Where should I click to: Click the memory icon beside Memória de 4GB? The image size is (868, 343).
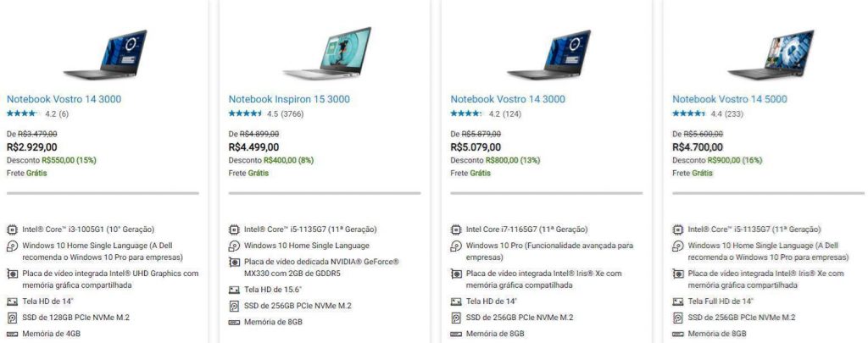[x=12, y=335]
